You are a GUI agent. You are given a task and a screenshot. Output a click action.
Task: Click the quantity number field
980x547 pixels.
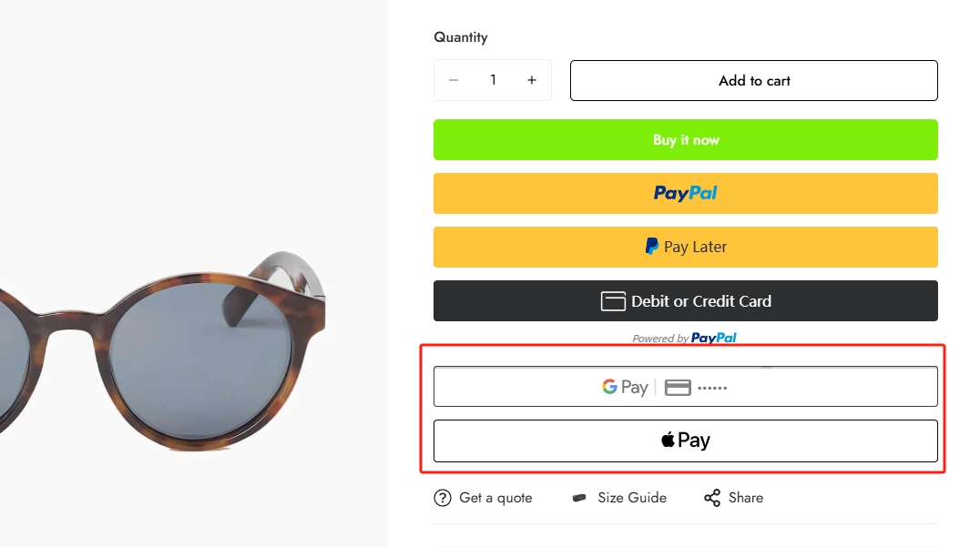coord(493,80)
